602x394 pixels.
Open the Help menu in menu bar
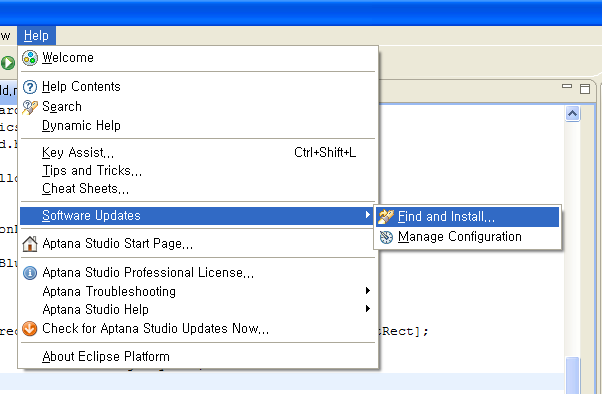36,36
